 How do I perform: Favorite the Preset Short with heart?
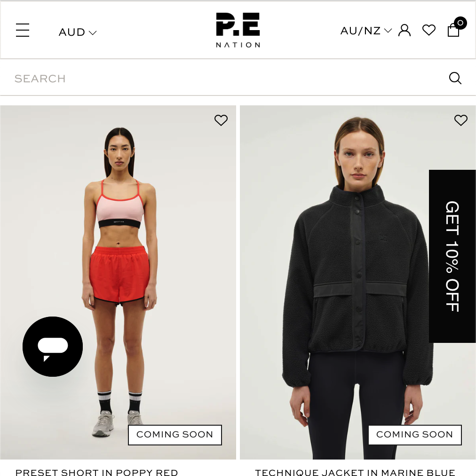(221, 120)
